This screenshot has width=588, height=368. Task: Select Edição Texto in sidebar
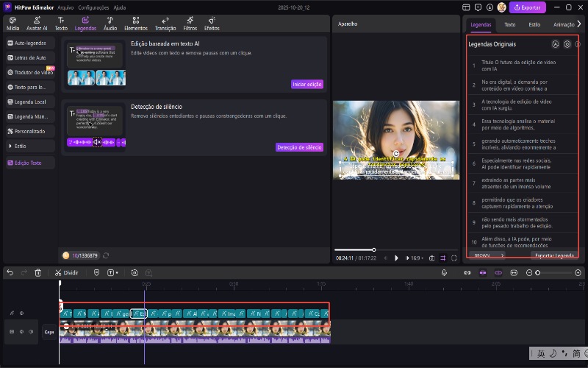(30, 163)
